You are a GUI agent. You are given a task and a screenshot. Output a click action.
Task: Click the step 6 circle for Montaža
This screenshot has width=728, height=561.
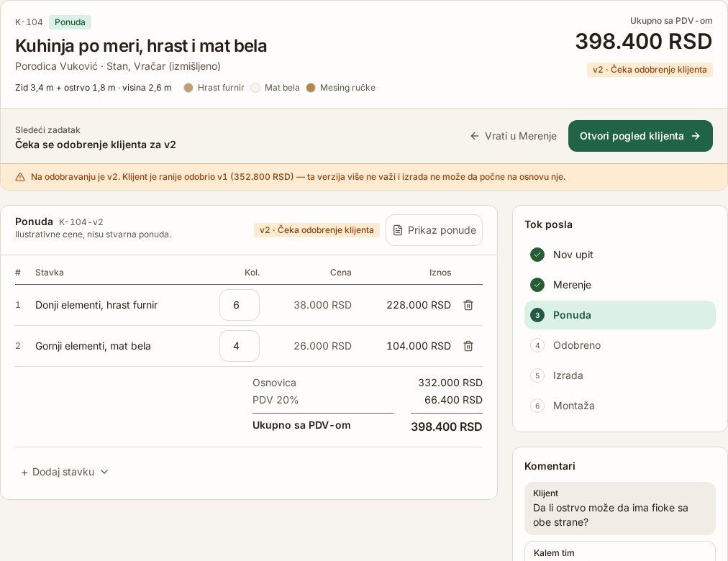537,406
